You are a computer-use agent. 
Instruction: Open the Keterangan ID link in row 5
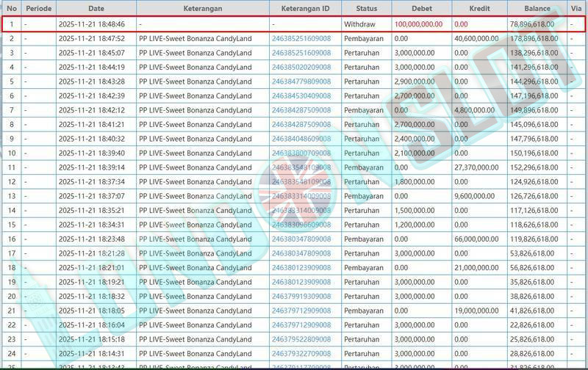[301, 81]
